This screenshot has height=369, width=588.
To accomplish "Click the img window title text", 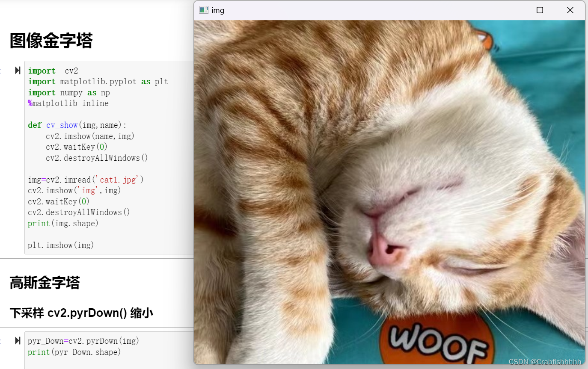I will coord(218,10).
